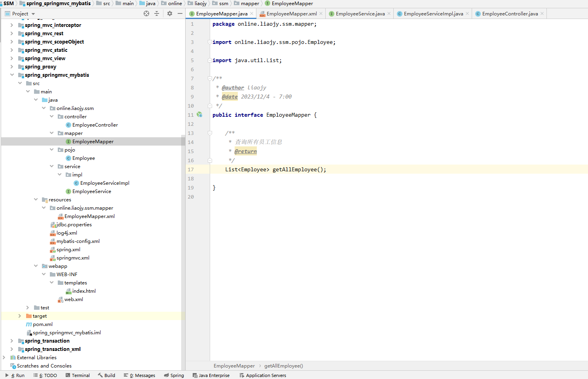588x379 pixels.
Task: Open the Application Servers tool window
Action: [x=263, y=375]
